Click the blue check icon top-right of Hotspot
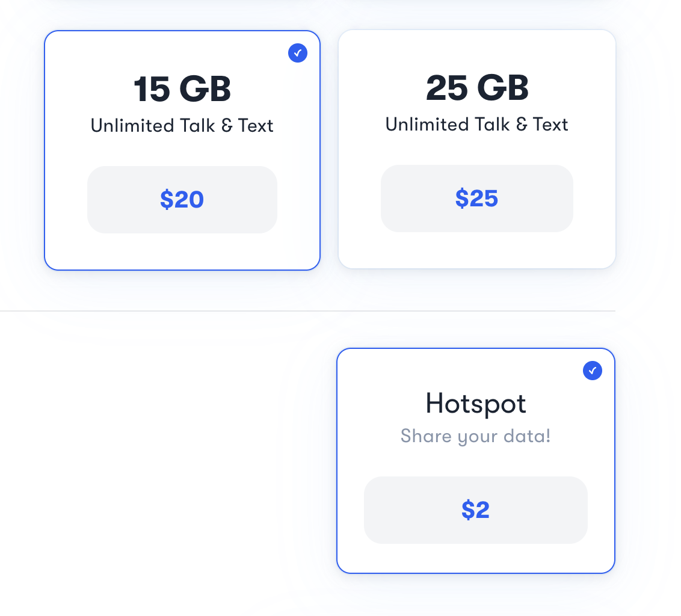 coord(593,371)
